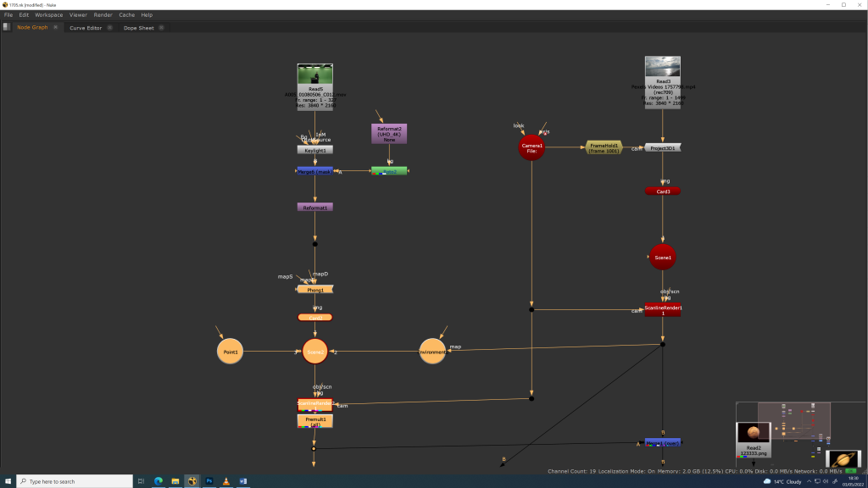Select the Environment light node
The height and width of the screenshot is (488, 868).
tap(432, 352)
